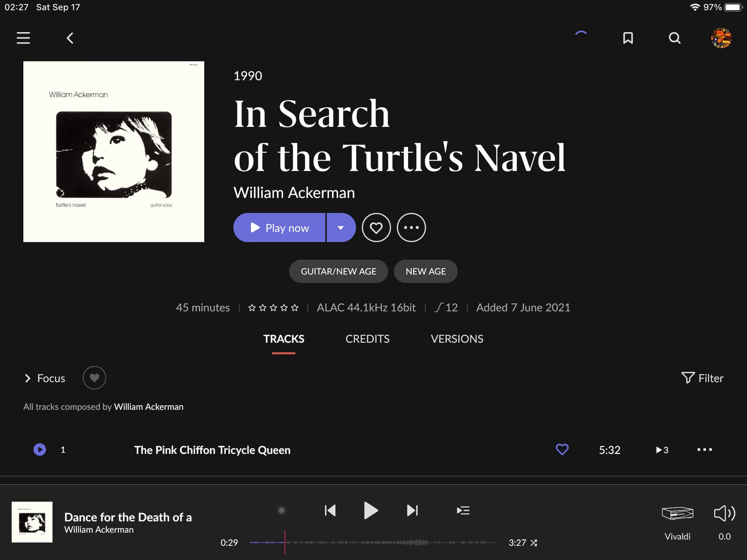This screenshot has width=747, height=560.
Task: Toggle the favorites-only filter heart beside Focus
Action: pos(94,378)
